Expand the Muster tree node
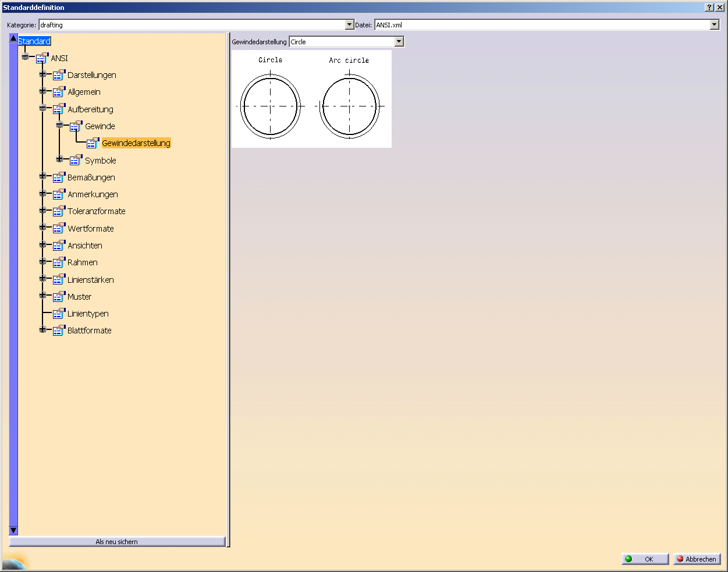Screen dimensions: 728x572 [x=42, y=295]
